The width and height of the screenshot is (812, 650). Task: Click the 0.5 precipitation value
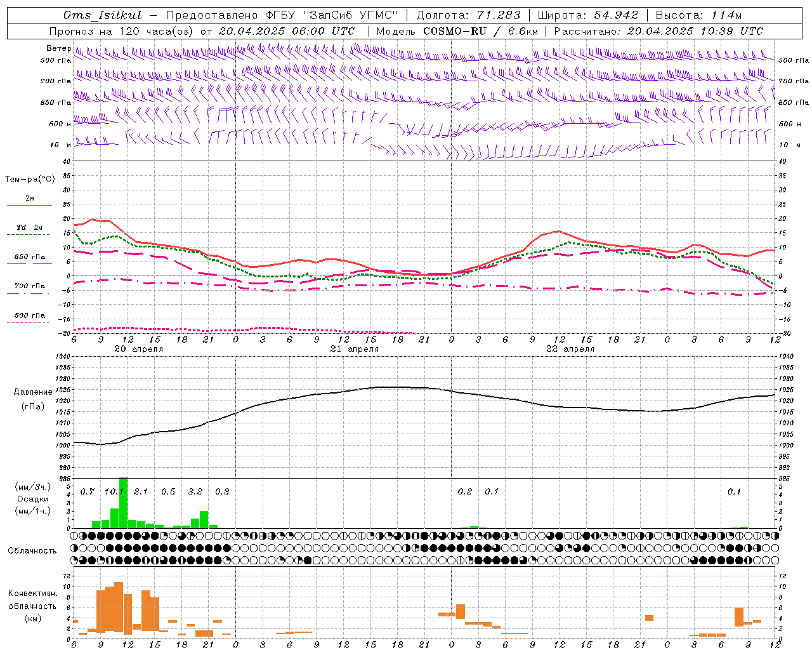168,491
